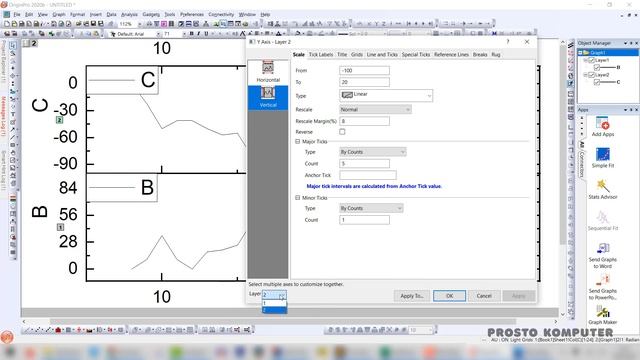The height and width of the screenshot is (360, 640).
Task: Switch to the Breaks tab
Action: [480, 54]
